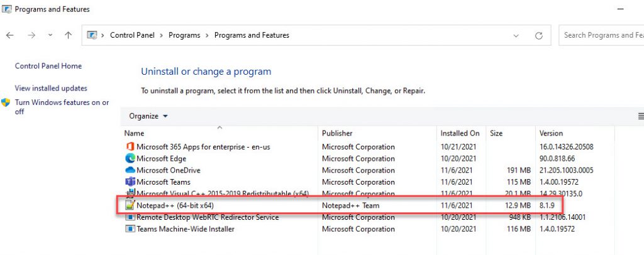Open Control Panel Home link
The width and height of the screenshot is (644, 255).
[48, 66]
